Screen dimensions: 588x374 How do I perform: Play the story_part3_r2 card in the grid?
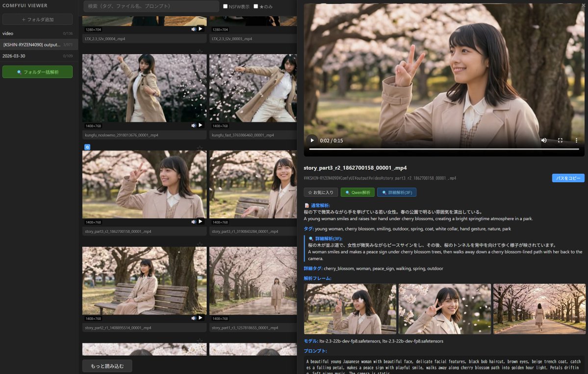click(x=201, y=222)
